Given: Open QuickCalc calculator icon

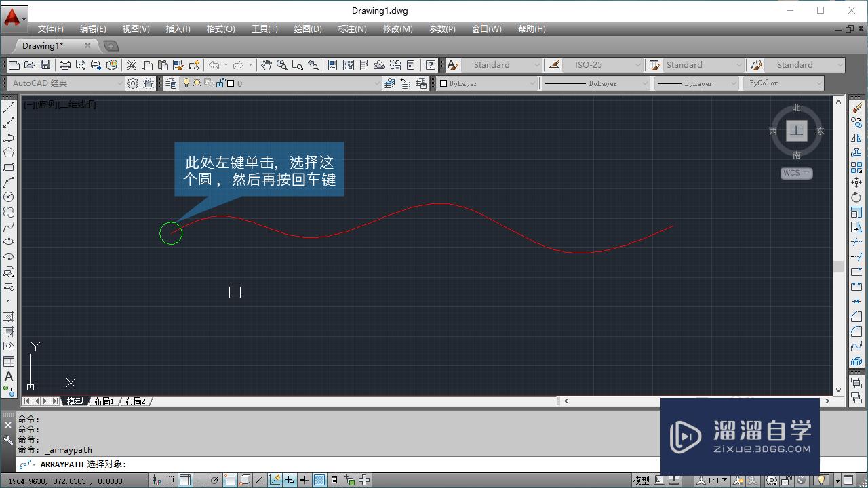Looking at the screenshot, I should coord(410,65).
